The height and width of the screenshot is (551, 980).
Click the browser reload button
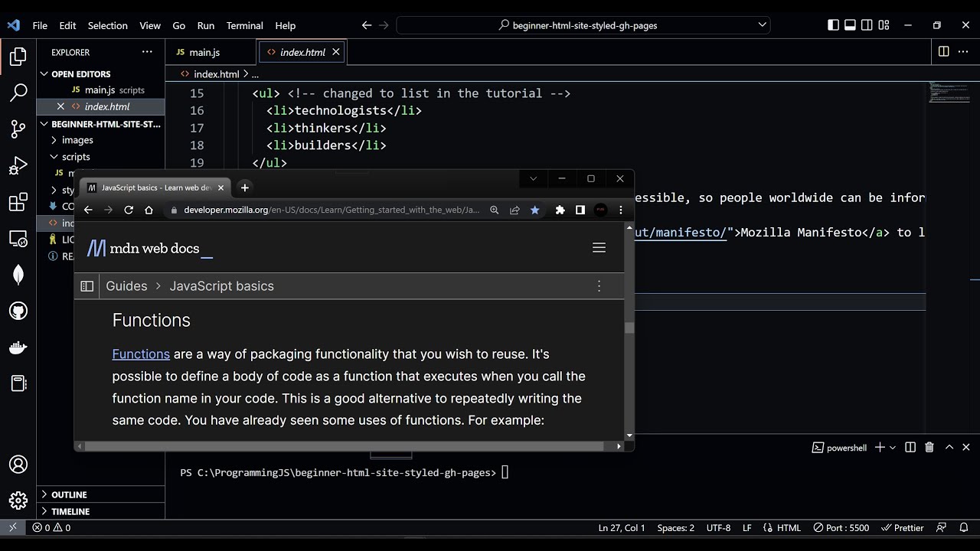(x=129, y=210)
